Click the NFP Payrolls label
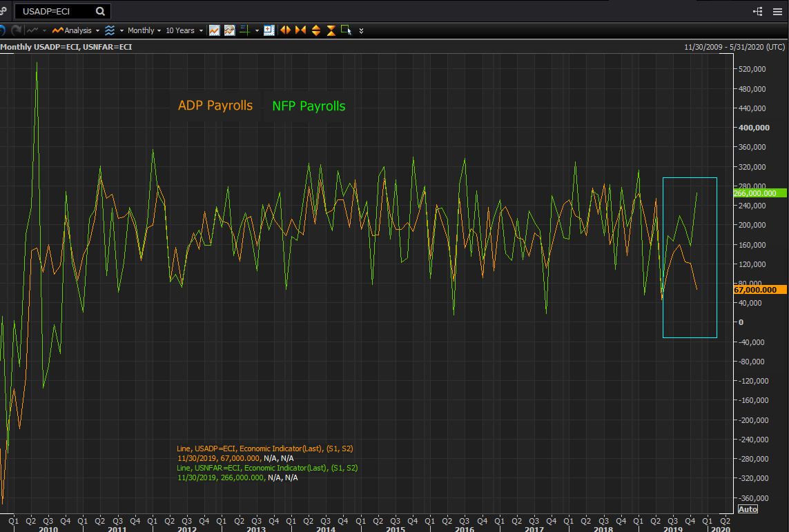789x532 pixels. (309, 106)
